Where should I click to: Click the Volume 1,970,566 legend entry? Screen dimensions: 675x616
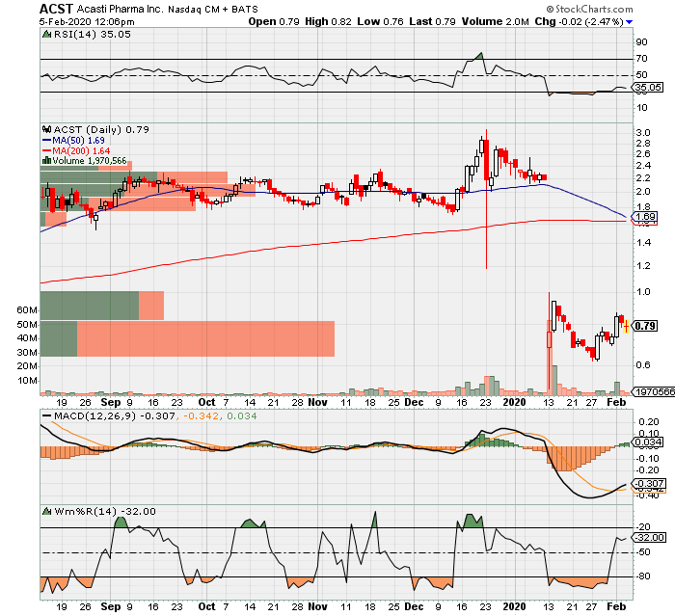click(x=89, y=161)
